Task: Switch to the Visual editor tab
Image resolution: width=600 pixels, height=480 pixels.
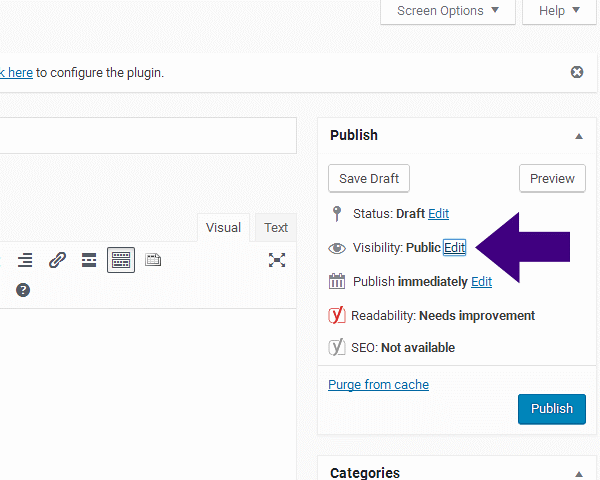Action: pyautogui.click(x=223, y=227)
